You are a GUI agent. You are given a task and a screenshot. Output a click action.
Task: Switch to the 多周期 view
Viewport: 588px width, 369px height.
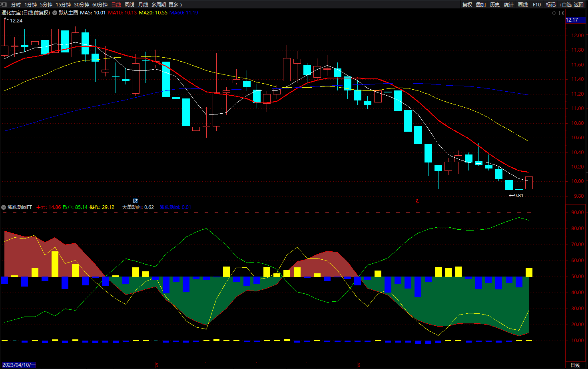tap(158, 5)
